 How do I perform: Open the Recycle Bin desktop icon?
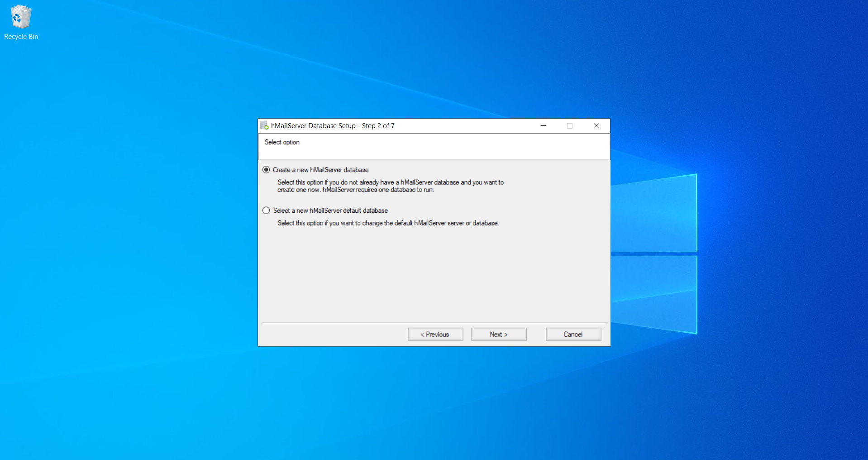click(x=21, y=22)
